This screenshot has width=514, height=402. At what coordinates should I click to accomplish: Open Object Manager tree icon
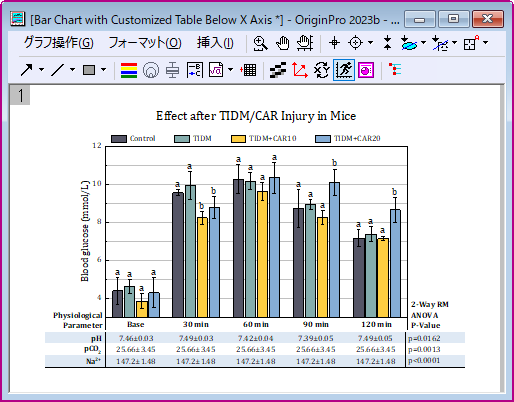(x=395, y=70)
